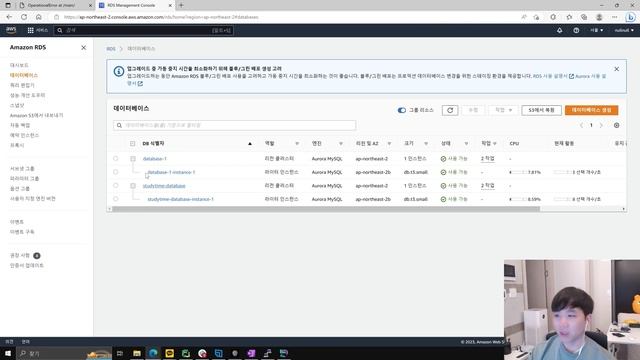Open the region selector in AWS header
This screenshot has width=640, height=360.
click(x=596, y=30)
